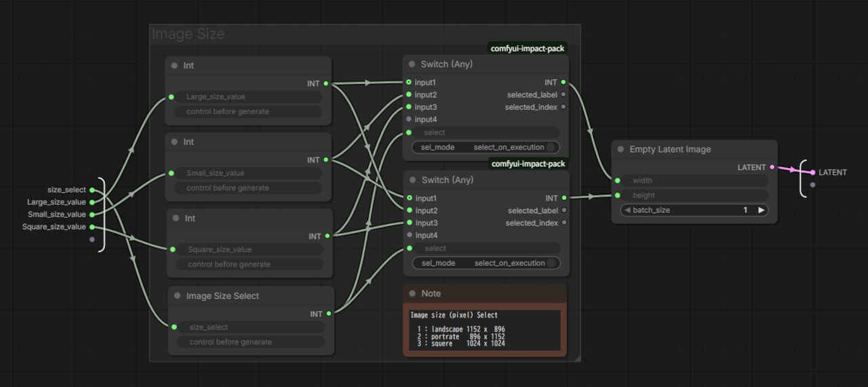868x387 pixels.
Task: Click the comfyui-impact-pack badge above the upper Switch
Action: [527, 49]
